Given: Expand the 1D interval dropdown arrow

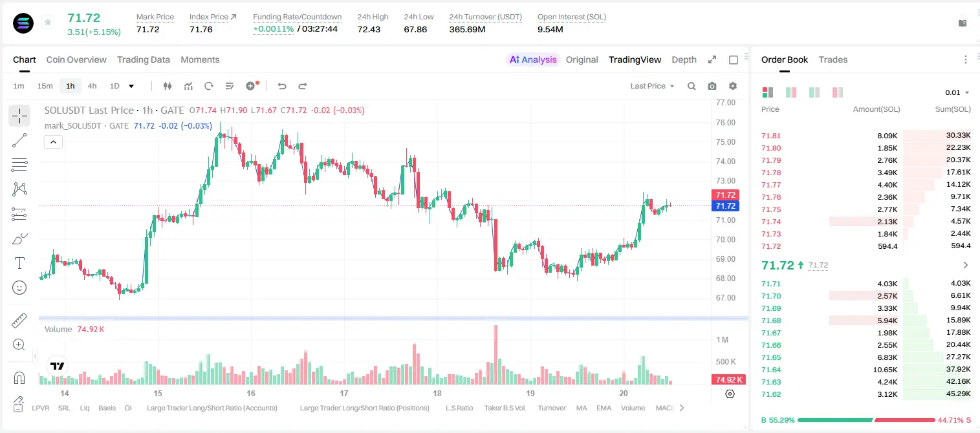Looking at the screenshot, I should (131, 86).
